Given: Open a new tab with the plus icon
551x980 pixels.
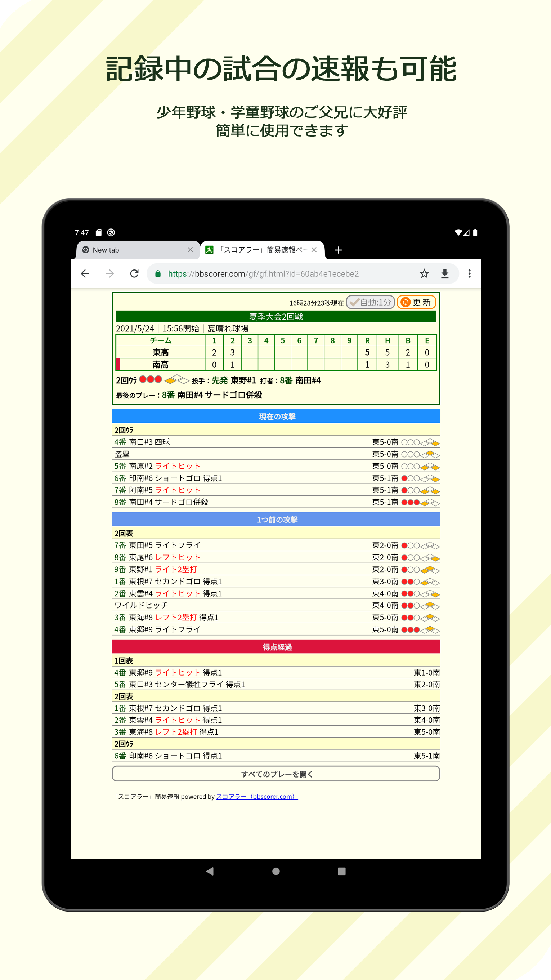Looking at the screenshot, I should coord(339,250).
